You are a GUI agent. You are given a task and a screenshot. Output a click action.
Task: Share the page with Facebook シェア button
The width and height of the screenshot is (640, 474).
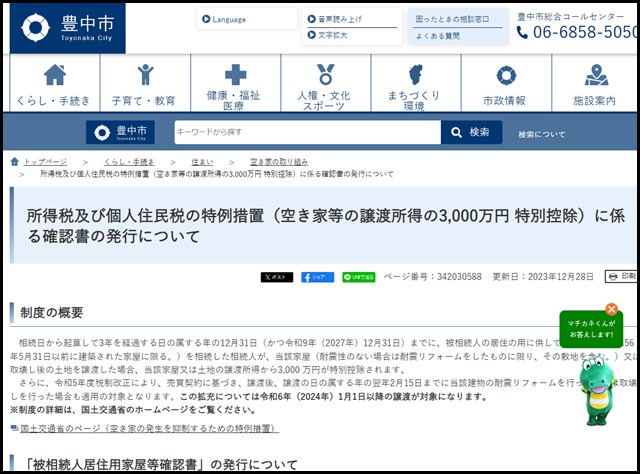click(x=318, y=277)
